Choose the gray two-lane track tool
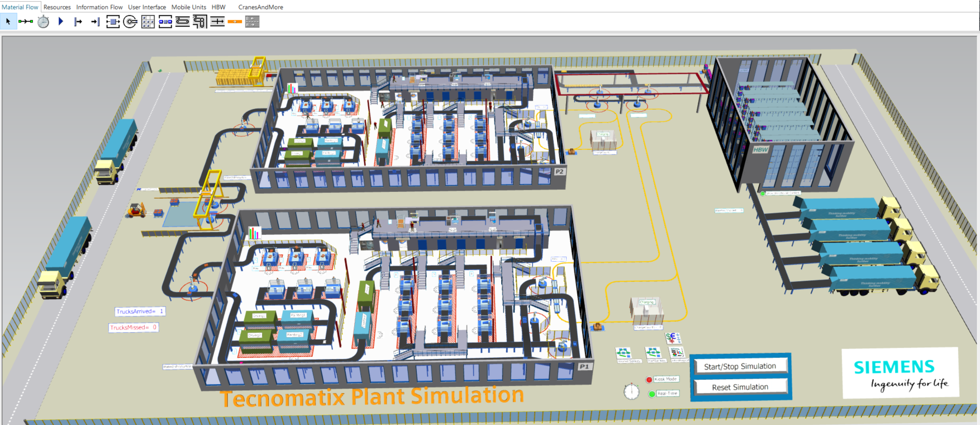 coord(252,22)
